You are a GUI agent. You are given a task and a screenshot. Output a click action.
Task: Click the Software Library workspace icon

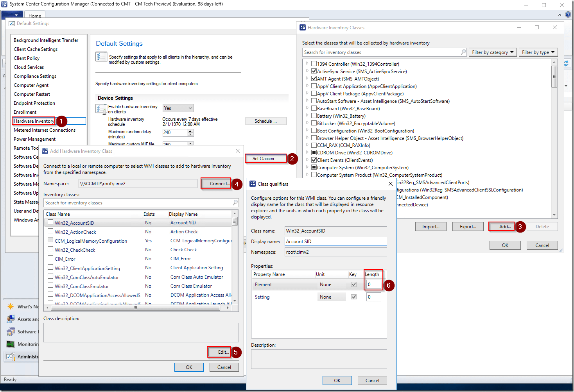pyautogui.click(x=11, y=331)
